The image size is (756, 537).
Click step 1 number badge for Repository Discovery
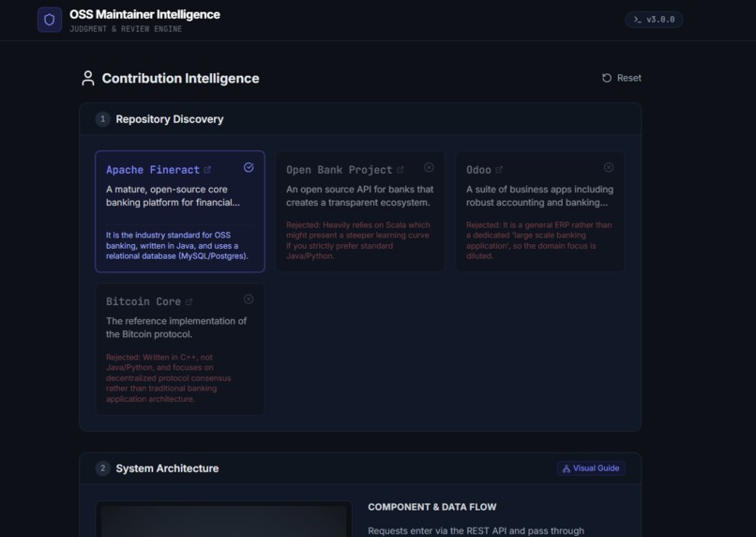pos(102,119)
